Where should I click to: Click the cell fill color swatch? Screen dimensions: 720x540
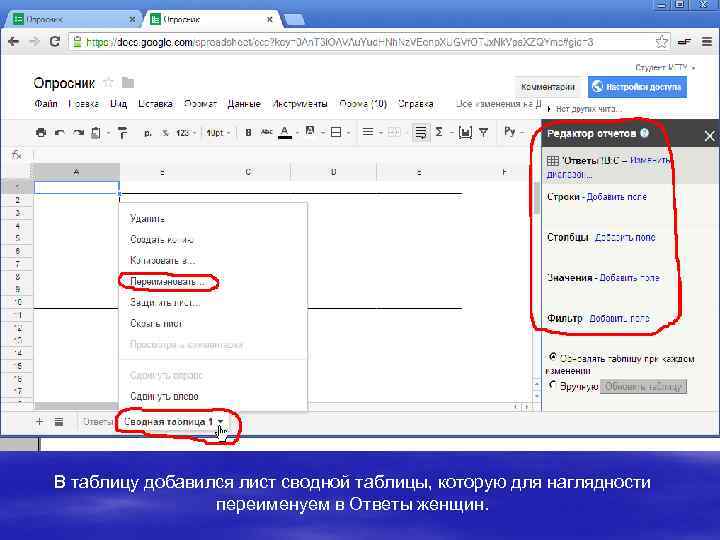(x=310, y=132)
